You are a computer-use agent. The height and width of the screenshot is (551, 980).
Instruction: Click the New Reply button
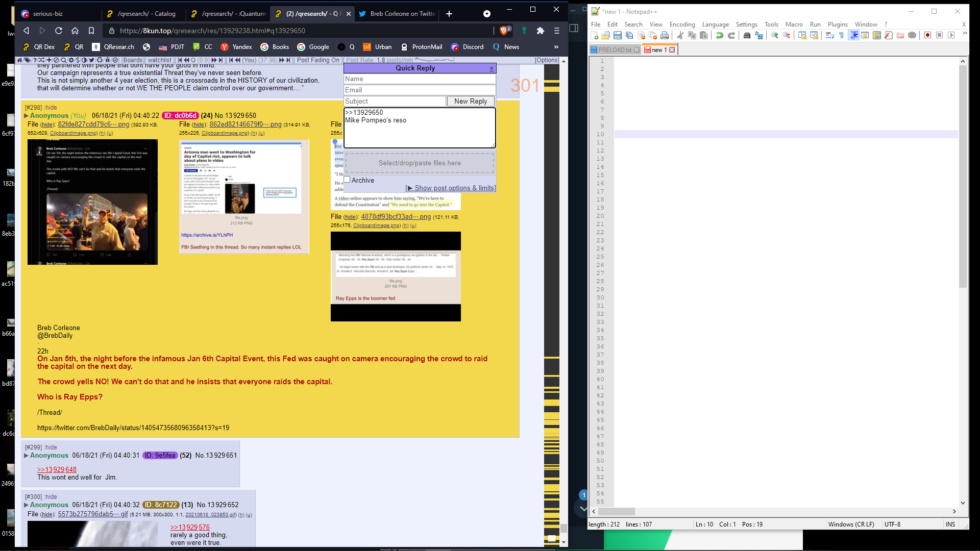(471, 102)
